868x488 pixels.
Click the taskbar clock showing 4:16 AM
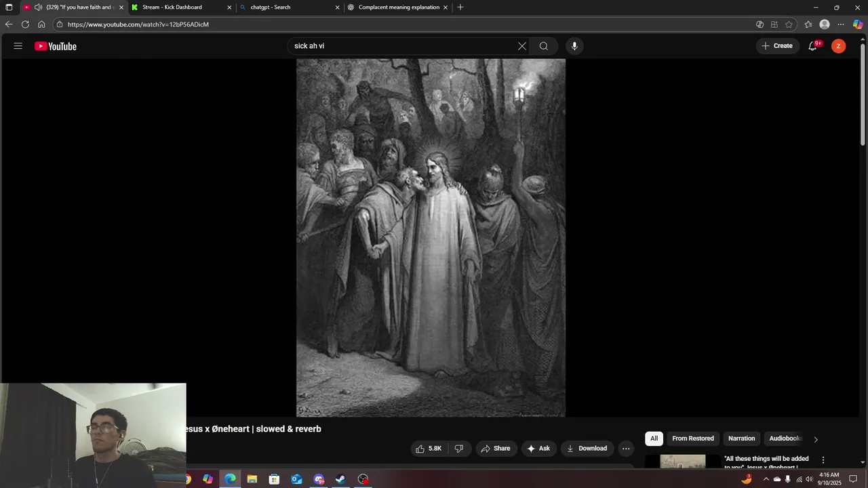(x=830, y=479)
